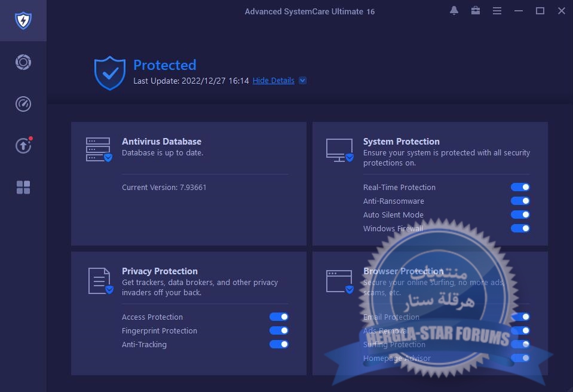The height and width of the screenshot is (392, 573).
Task: Open the Action Center briefcase icon
Action: pos(475,11)
